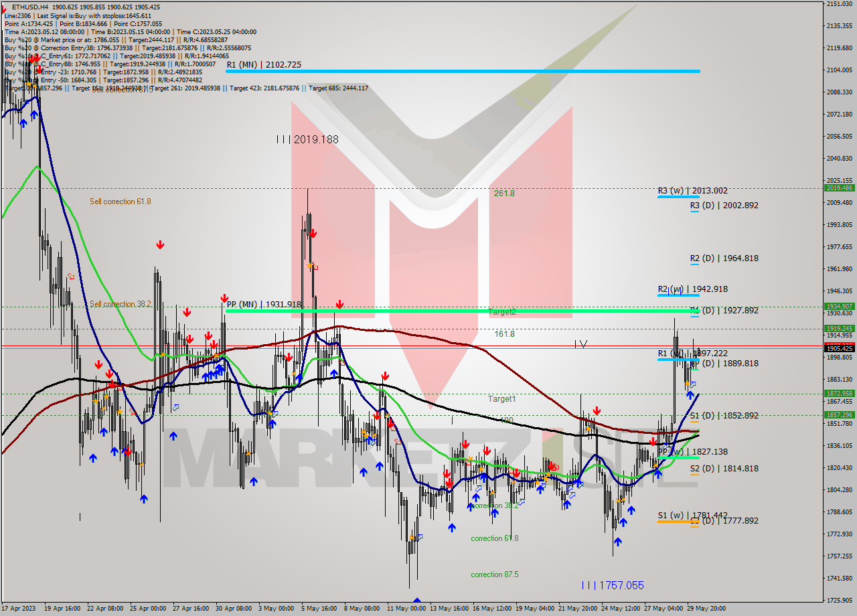Screen dimensions: 857x616
Task: Click the 'correction 87.5' green label
Action: (x=494, y=574)
